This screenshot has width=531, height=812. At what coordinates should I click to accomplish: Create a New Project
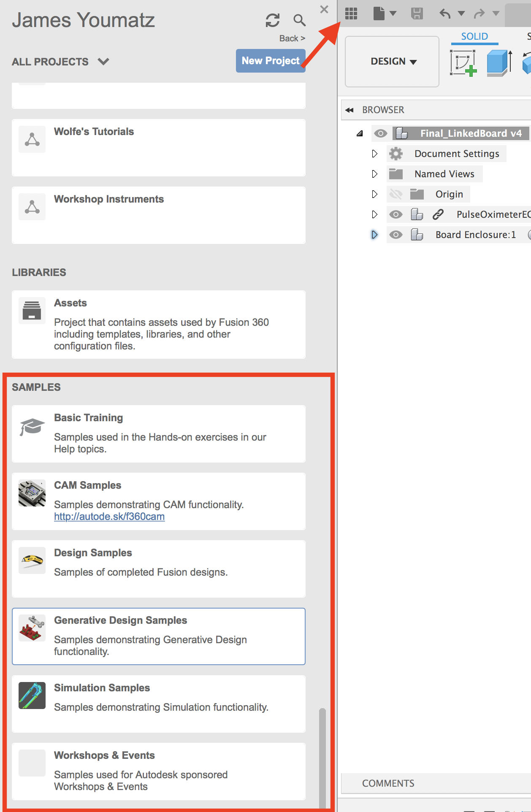point(271,61)
